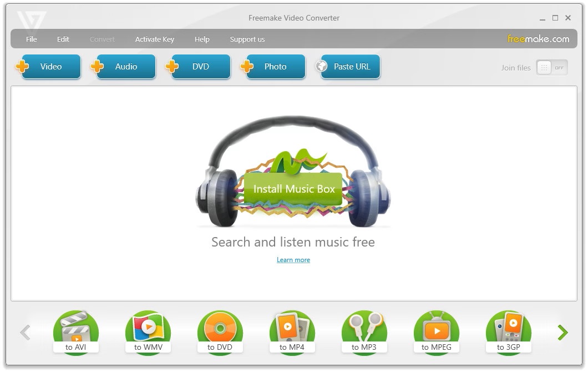
Task: Select the to MP3 earbuds icon
Action: coord(364,332)
